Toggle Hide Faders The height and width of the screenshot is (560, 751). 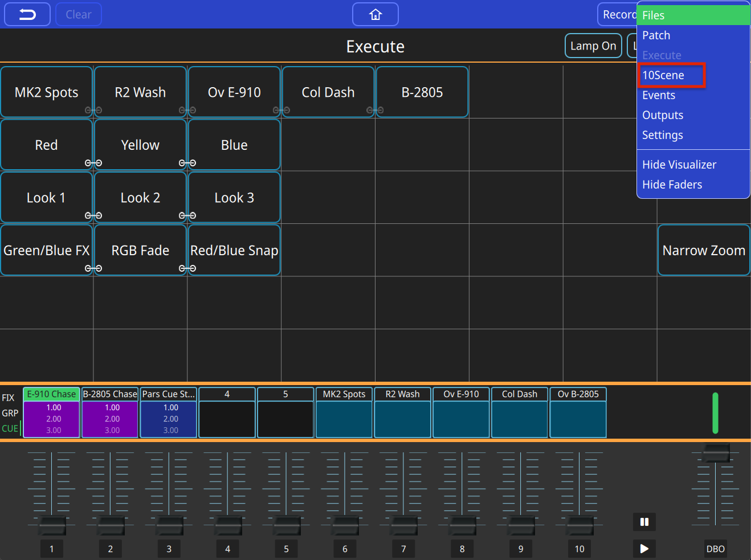[672, 184]
